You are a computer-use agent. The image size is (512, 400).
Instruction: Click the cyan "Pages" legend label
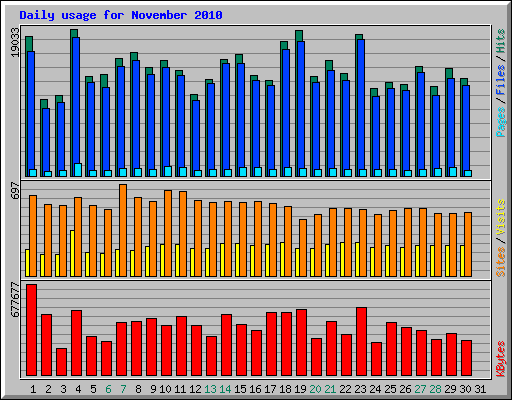click(500, 122)
